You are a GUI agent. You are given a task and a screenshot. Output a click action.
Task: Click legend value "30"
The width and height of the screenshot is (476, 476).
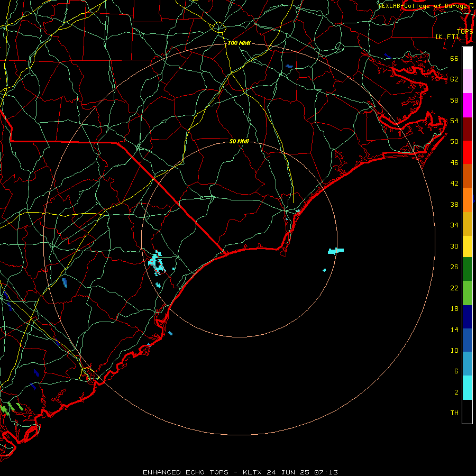pos(454,246)
